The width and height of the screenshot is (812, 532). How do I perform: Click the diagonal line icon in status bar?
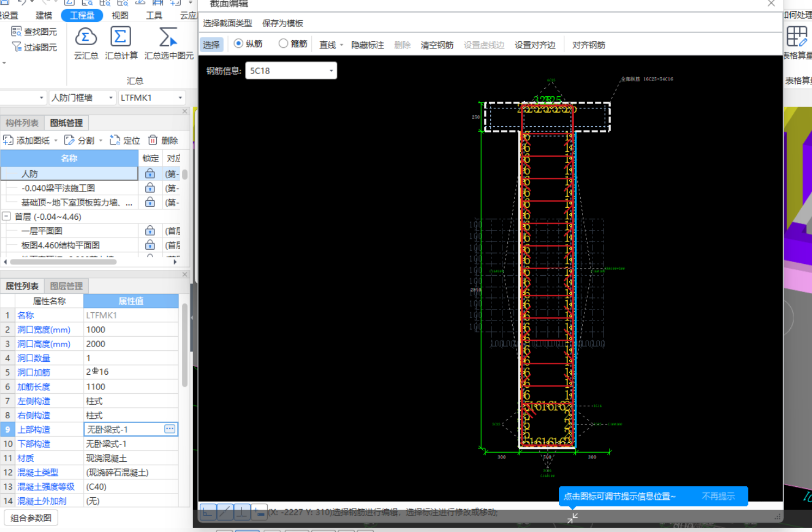click(x=225, y=512)
